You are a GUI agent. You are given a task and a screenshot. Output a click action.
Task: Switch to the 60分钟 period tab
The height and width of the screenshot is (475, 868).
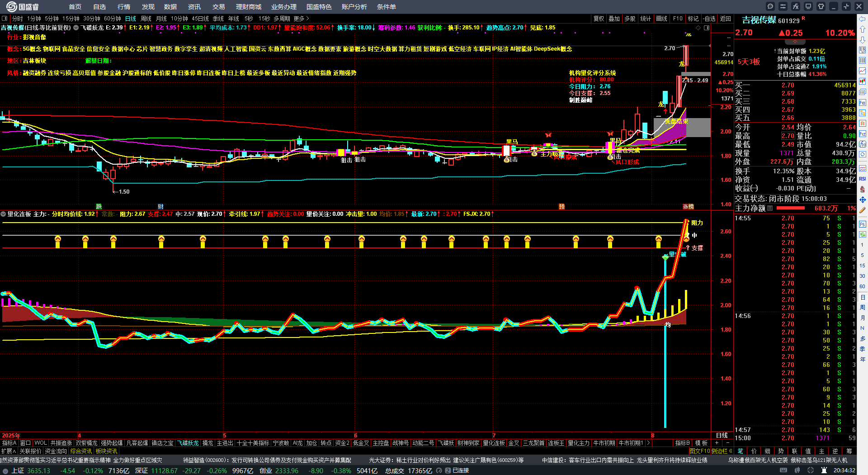click(113, 19)
